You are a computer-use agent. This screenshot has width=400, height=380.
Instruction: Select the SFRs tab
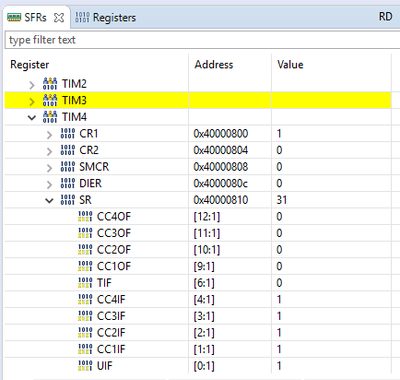point(35,17)
